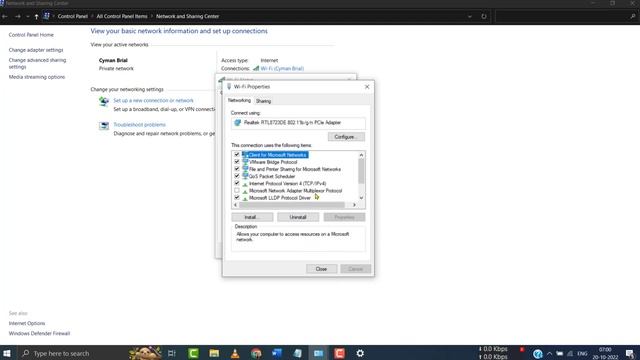The image size is (640, 360).
Task: Toggle File and Printer Sharing checkbox
Action: click(x=237, y=169)
